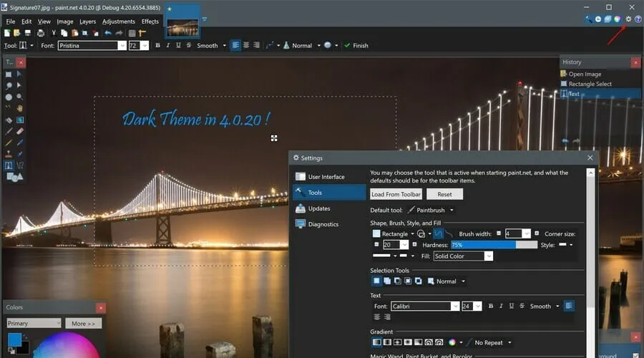This screenshot has height=358, width=644.
Task: Toggle Underline in Settings text section
Action: coord(511,306)
